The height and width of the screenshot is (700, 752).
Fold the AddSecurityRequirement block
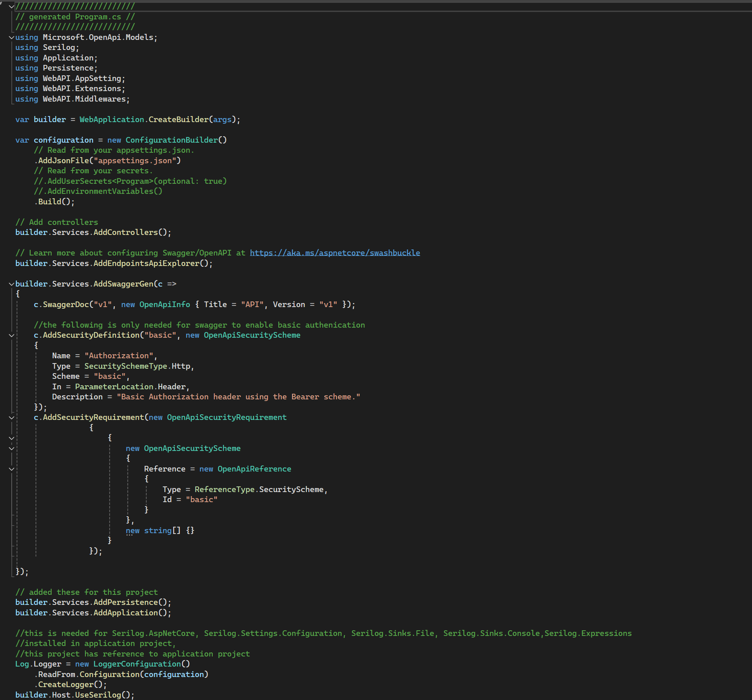coord(12,418)
